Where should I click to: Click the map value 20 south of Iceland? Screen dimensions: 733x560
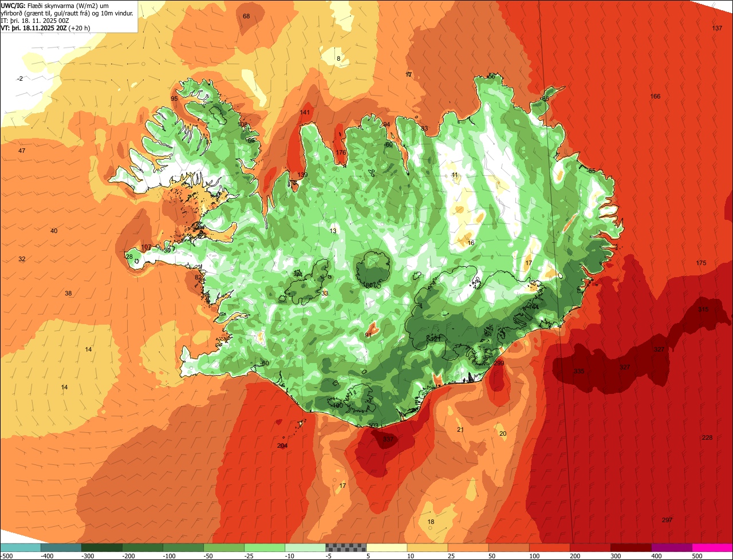coord(503,433)
